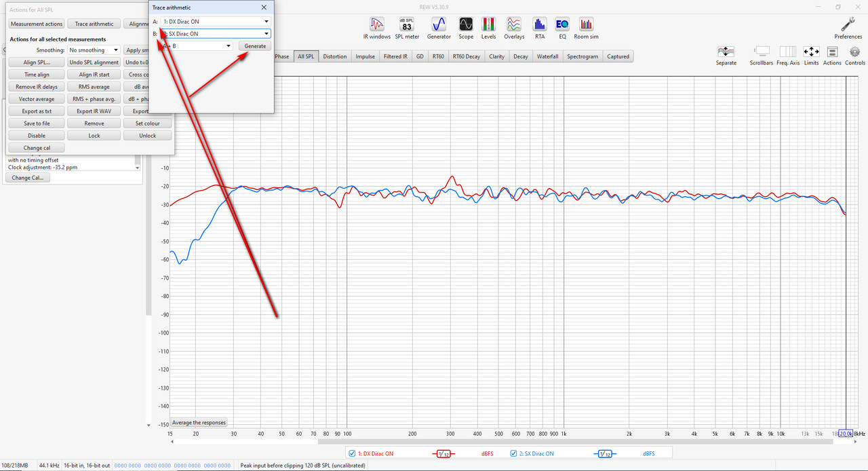Click the Disable button
This screenshot has width=868, height=471.
(37, 136)
